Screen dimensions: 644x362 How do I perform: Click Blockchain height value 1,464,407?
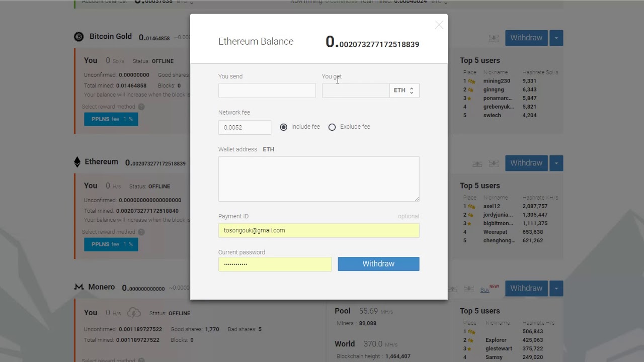pyautogui.click(x=397, y=356)
